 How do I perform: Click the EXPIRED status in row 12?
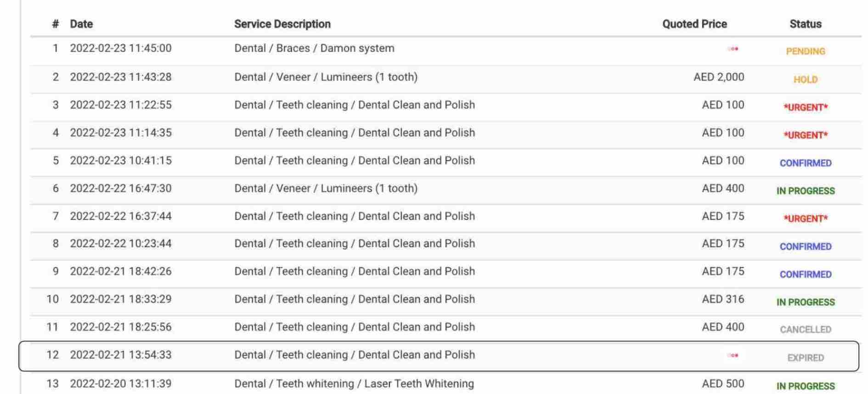[806, 358]
